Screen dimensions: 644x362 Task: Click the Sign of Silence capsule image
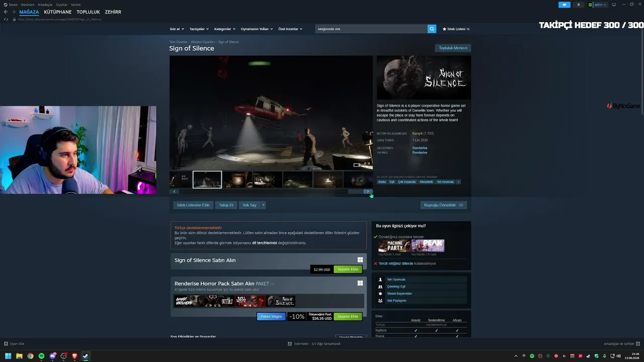(x=424, y=77)
